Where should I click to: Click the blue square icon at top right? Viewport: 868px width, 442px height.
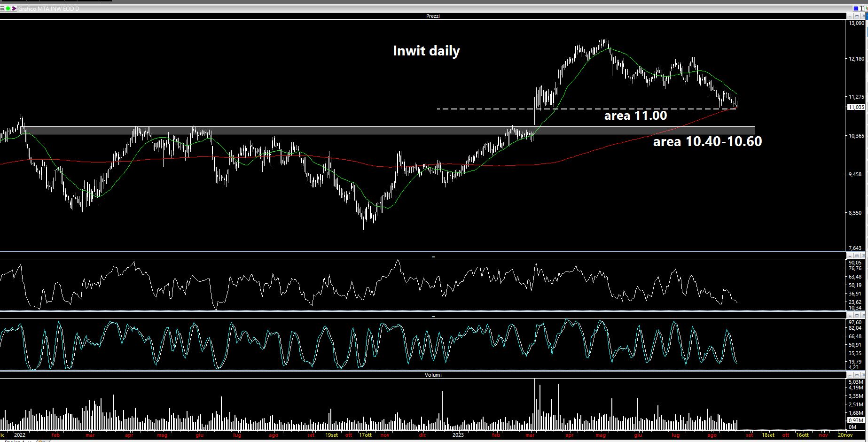point(856,8)
